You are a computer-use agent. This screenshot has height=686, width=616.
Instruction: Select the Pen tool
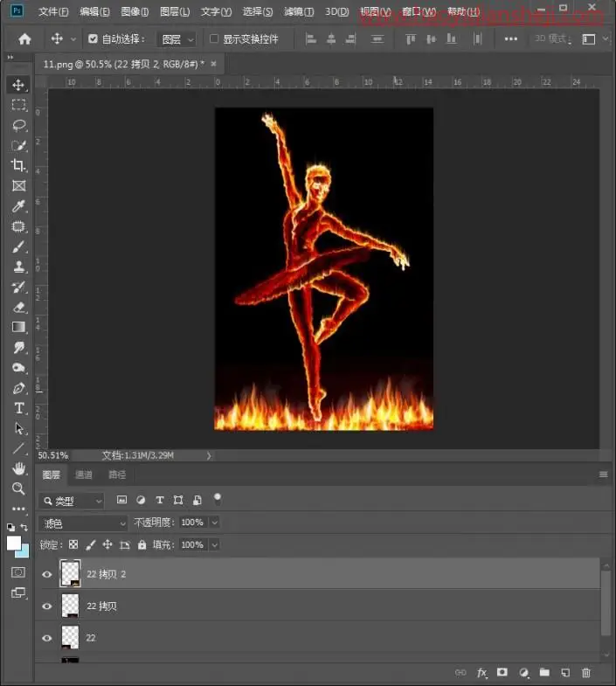(18, 388)
